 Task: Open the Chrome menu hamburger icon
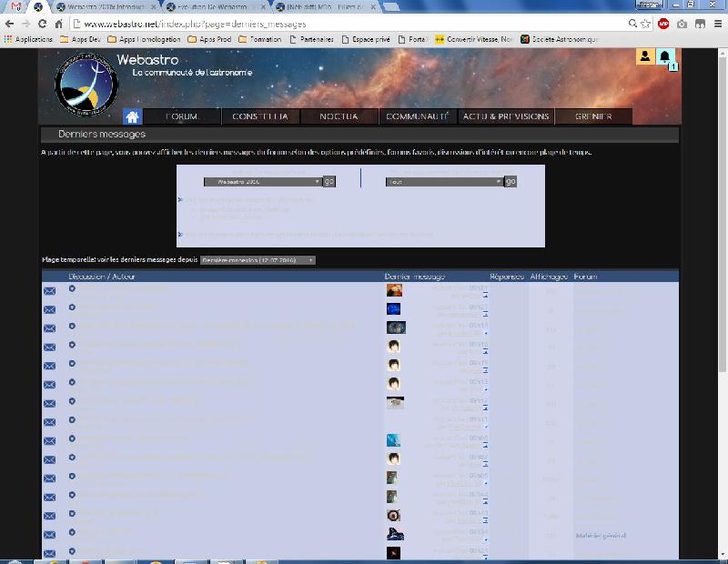718,24
